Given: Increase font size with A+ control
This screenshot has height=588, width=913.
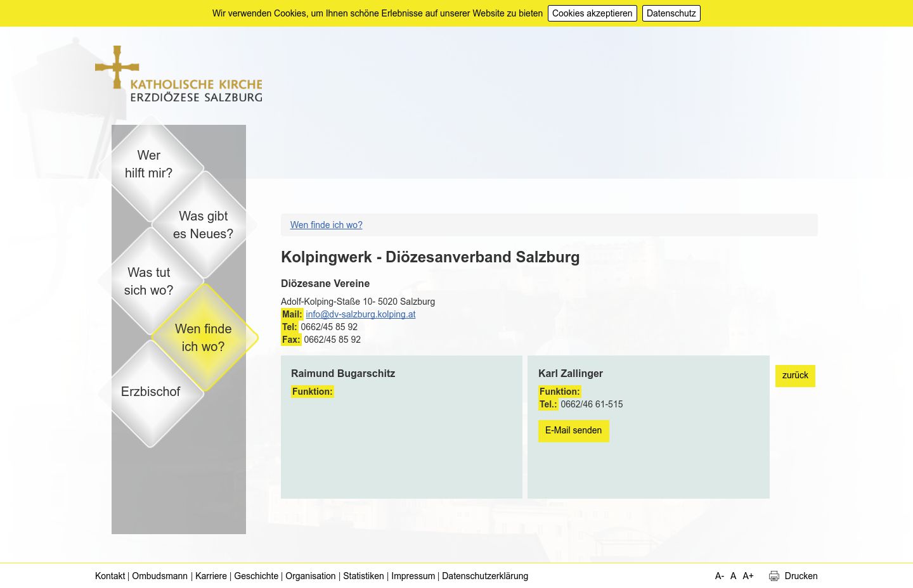Looking at the screenshot, I should coord(748,576).
